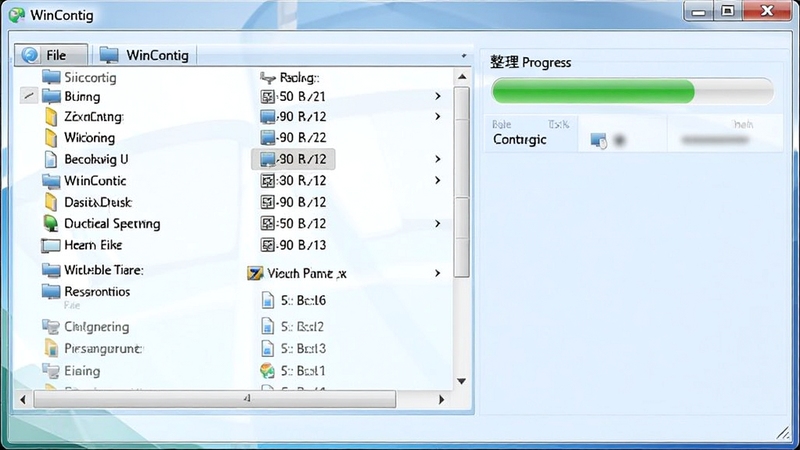800x450 pixels.
Task: Minimize the WinContig window
Action: 698,11
